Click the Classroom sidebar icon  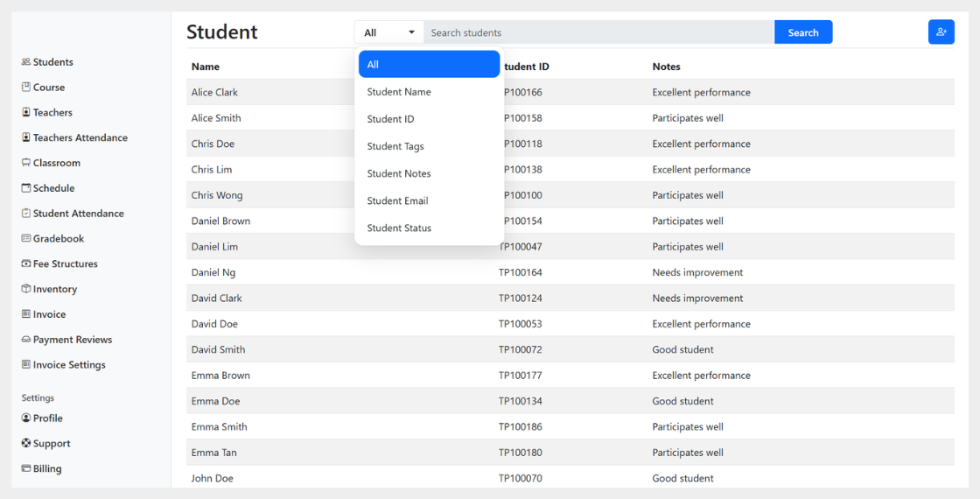coord(26,163)
